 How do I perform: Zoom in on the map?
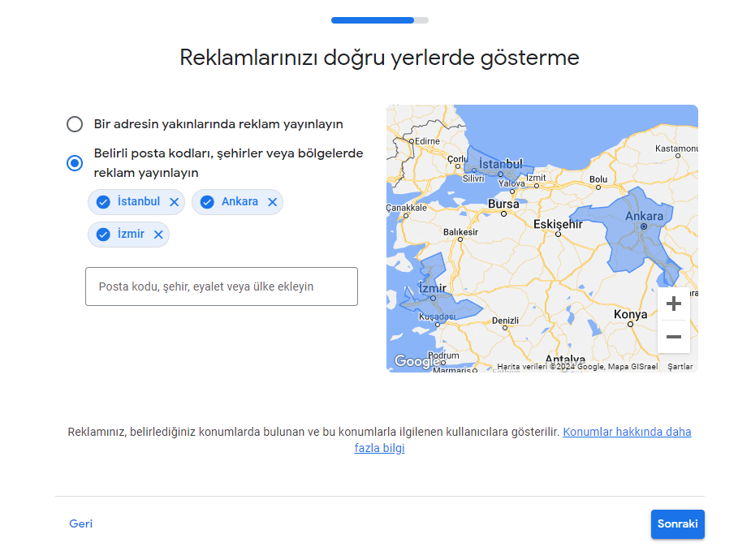[673, 304]
